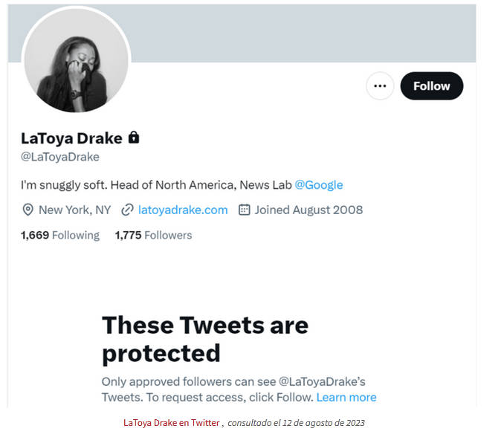Viewport: 504px width, 443px height.
Task: Visit the latoyadrake.com website link
Action: pos(183,210)
